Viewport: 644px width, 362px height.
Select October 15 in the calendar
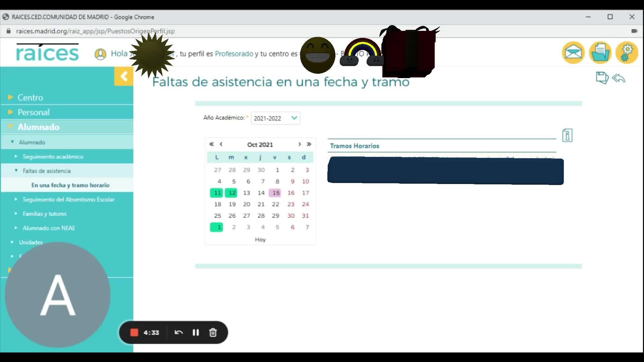(x=276, y=193)
